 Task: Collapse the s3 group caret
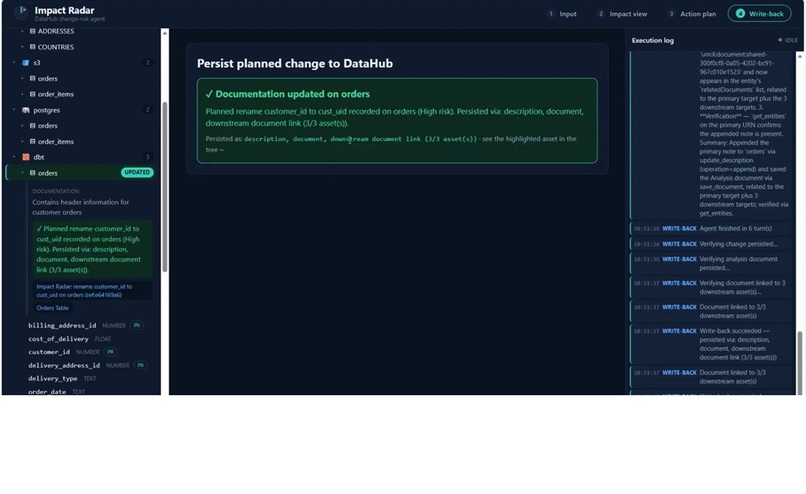[x=14, y=63]
